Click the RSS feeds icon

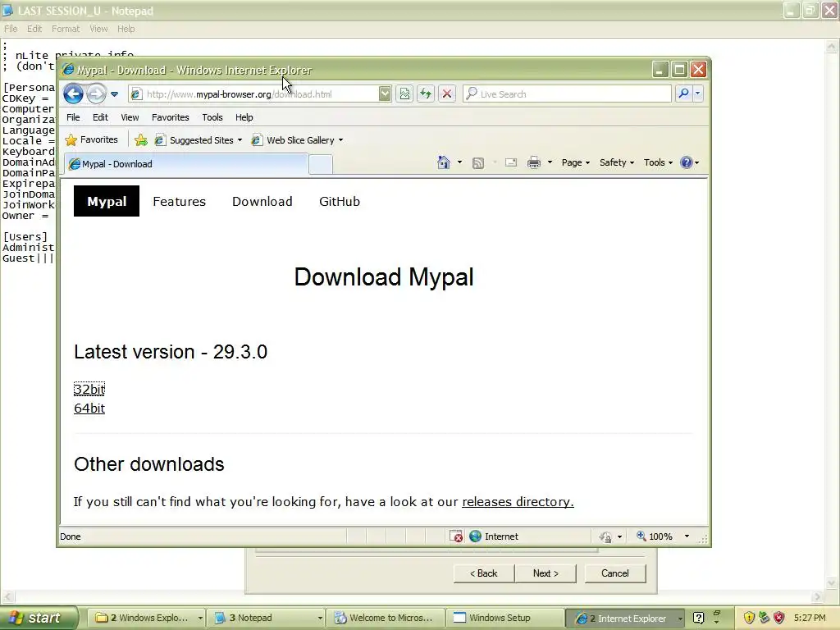tap(478, 163)
